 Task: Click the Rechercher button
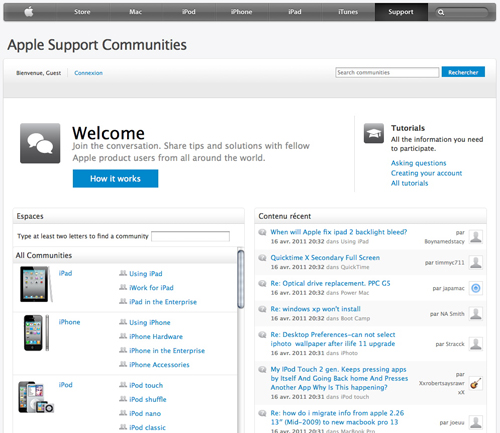pos(463,72)
